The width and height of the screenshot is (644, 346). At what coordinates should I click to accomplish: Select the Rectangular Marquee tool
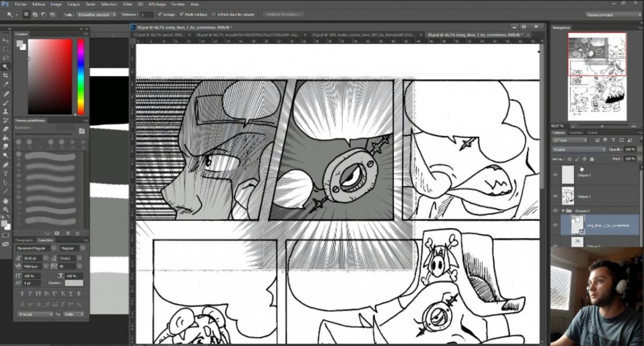tap(6, 49)
